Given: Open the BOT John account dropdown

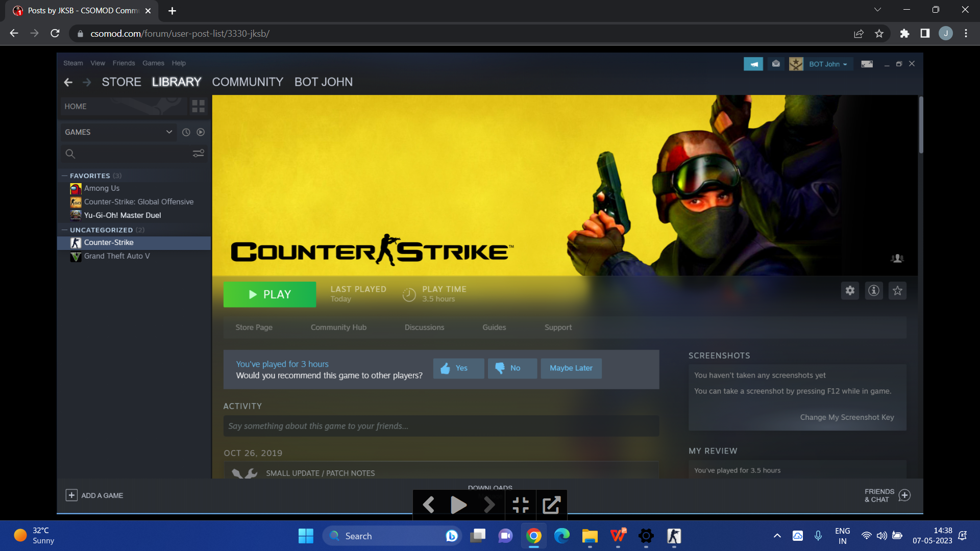Looking at the screenshot, I should click(827, 64).
